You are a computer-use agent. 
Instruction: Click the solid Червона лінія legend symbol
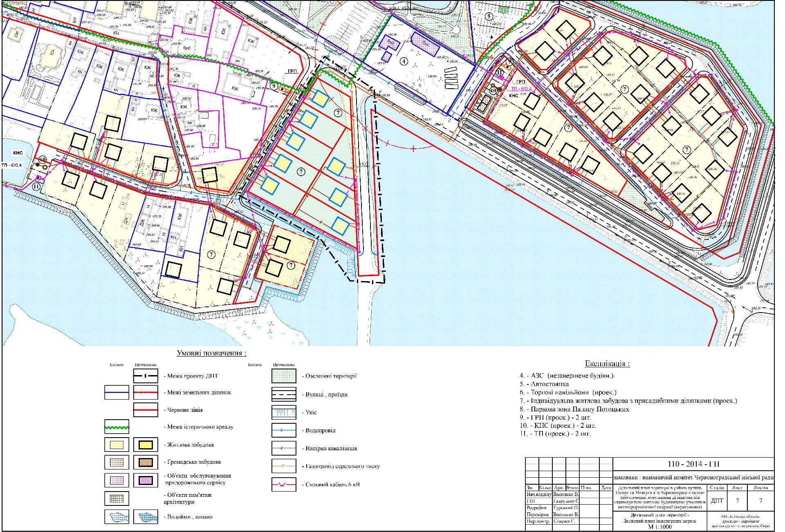tap(146, 410)
